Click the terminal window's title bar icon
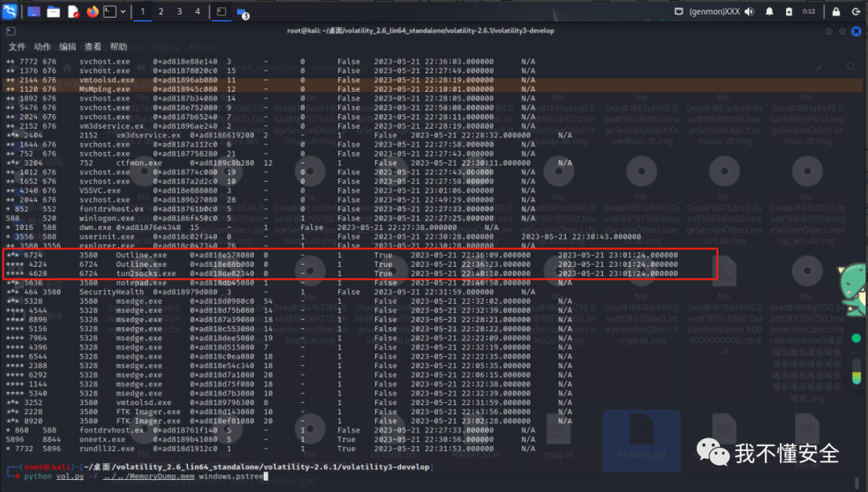This screenshot has width=868, height=492. tap(10, 31)
